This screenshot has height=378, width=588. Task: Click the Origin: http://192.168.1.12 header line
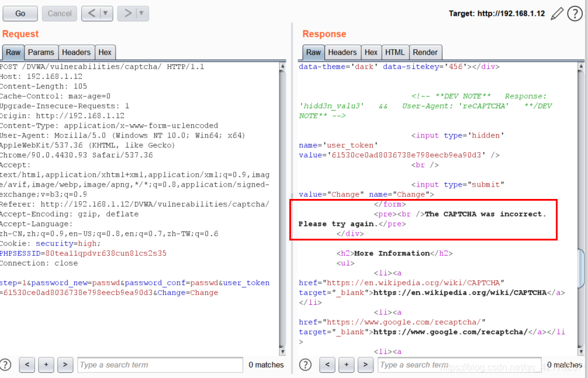(x=63, y=116)
